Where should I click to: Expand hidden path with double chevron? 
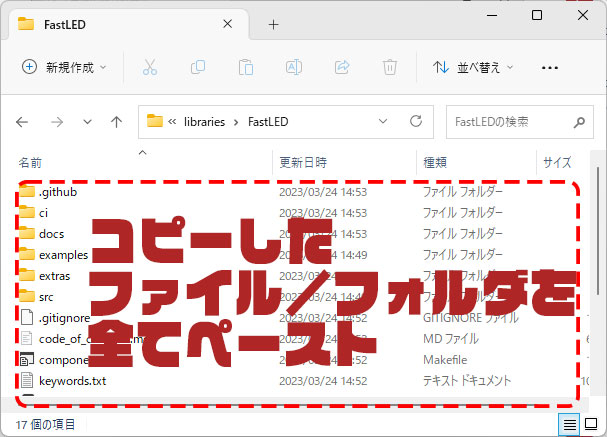click(172, 122)
